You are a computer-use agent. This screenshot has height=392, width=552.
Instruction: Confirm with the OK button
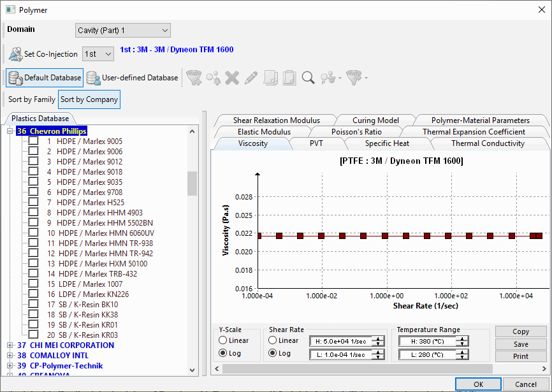[x=479, y=384]
